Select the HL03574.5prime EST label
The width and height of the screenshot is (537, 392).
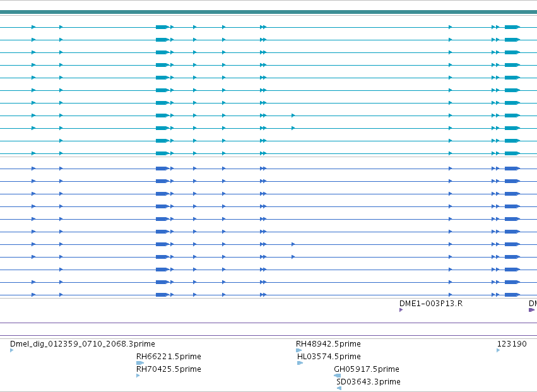329,357
